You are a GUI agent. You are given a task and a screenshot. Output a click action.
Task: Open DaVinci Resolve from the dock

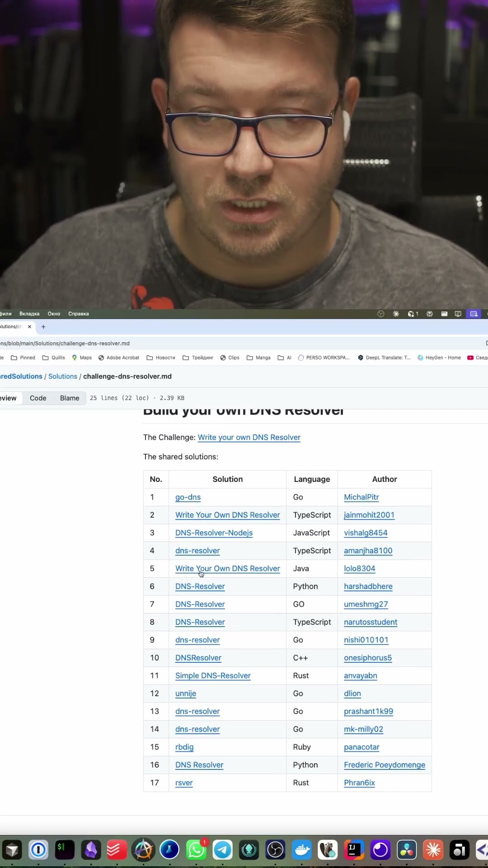pyautogui.click(x=407, y=850)
